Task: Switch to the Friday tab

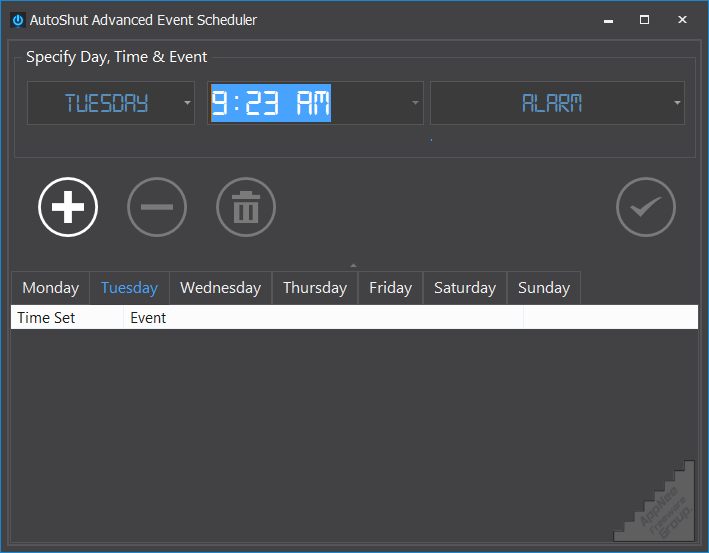Action: pos(390,288)
